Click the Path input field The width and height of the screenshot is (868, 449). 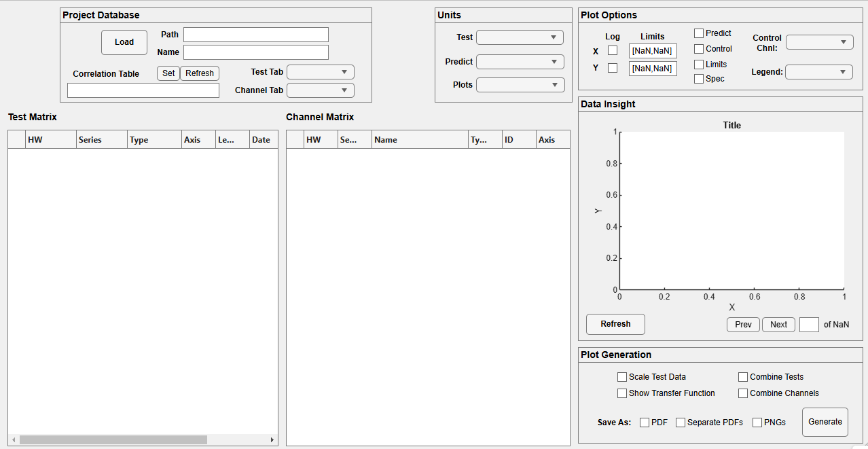255,34
